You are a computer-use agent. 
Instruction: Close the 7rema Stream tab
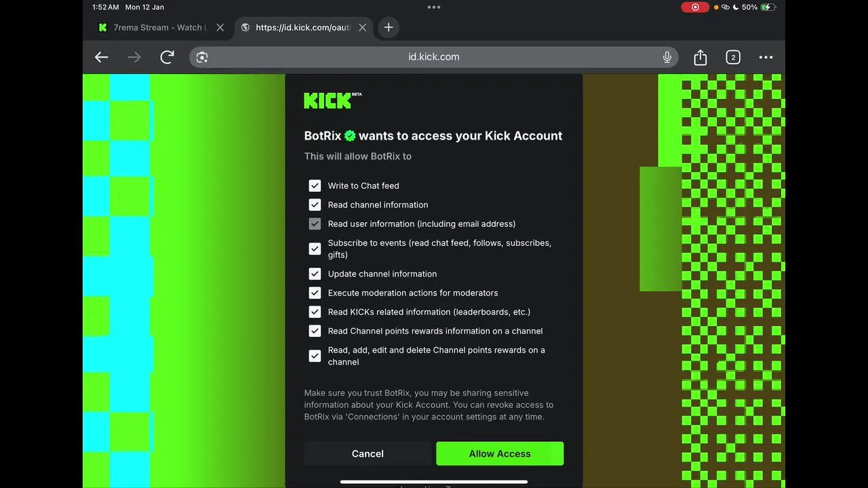coord(220,28)
